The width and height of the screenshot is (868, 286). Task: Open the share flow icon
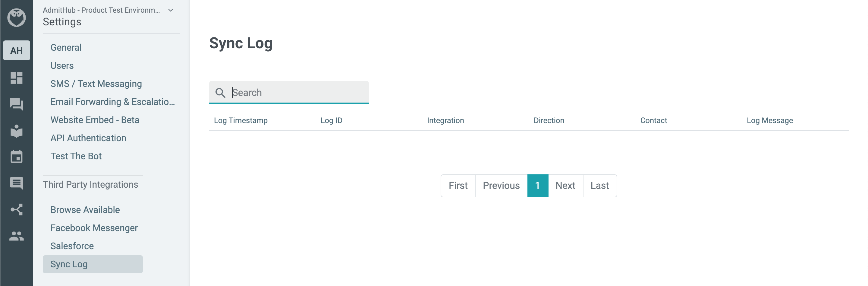pyautogui.click(x=17, y=209)
